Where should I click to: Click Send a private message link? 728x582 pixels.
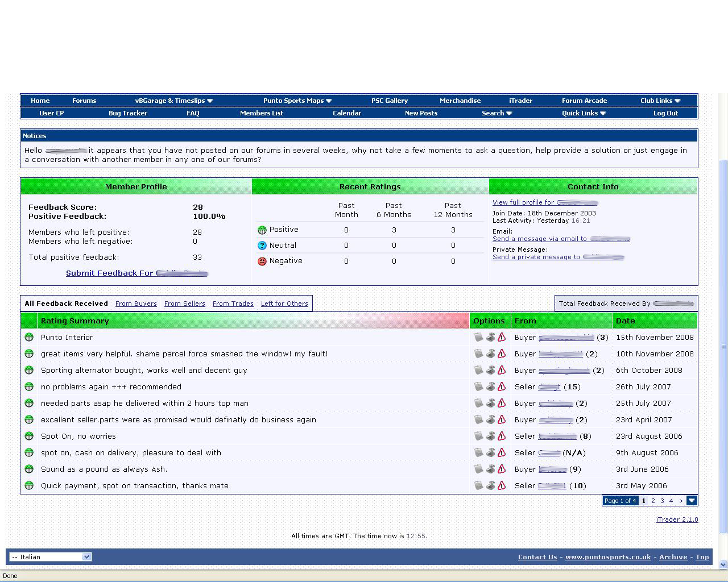coord(559,257)
